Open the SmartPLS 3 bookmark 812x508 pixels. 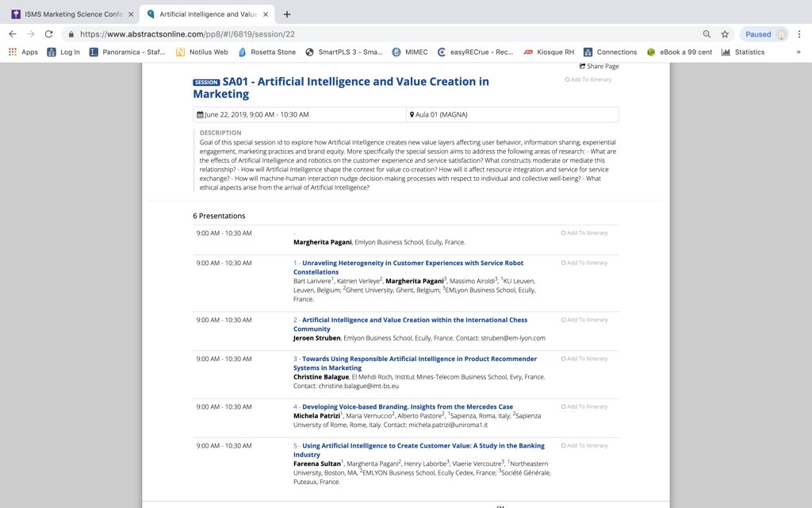coord(344,52)
